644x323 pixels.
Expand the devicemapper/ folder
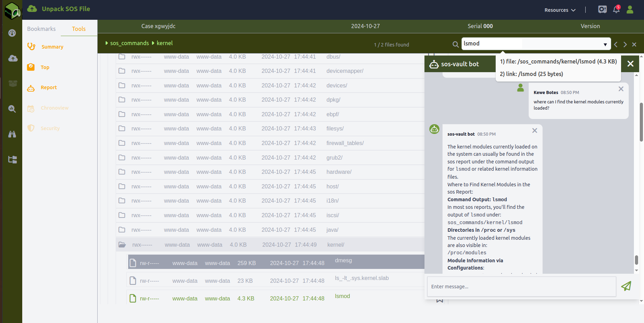pyautogui.click(x=345, y=71)
